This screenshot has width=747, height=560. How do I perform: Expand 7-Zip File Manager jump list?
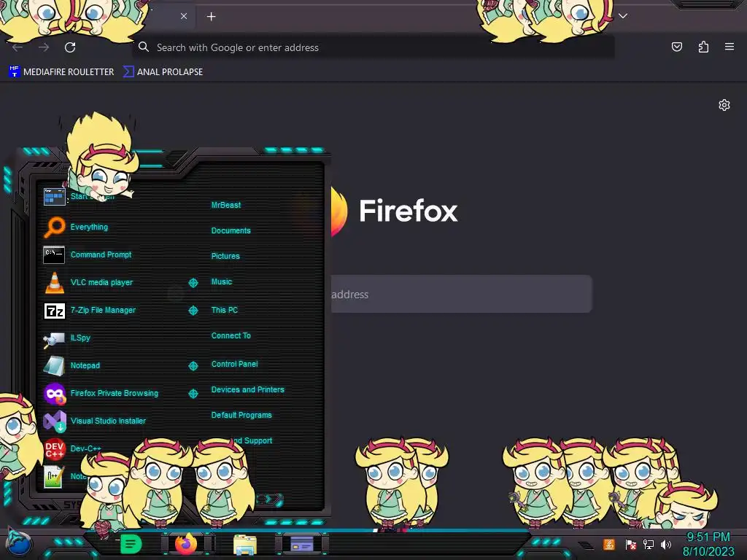pos(193,311)
